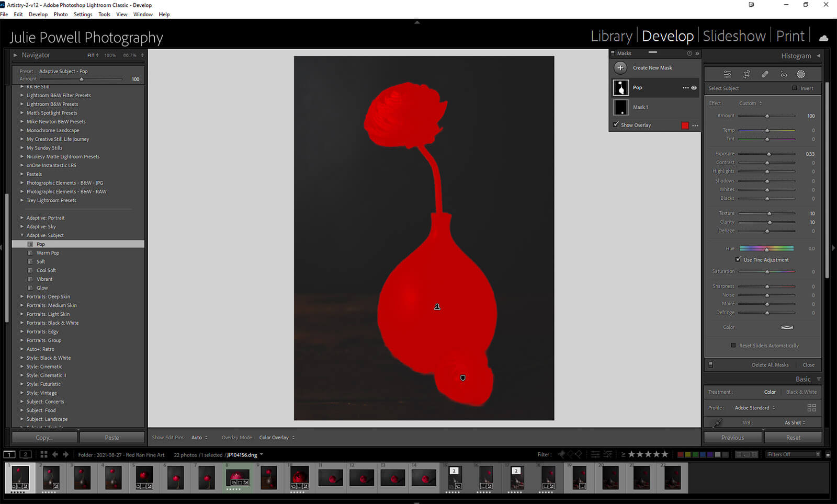Enable Reset Sliders Automatically checkbox
837x504 pixels.
(x=733, y=346)
